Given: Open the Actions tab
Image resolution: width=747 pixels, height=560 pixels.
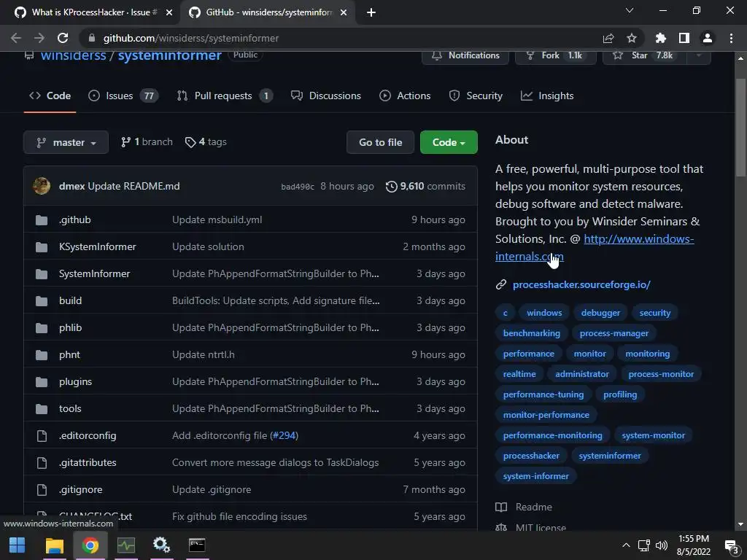Looking at the screenshot, I should [405, 96].
